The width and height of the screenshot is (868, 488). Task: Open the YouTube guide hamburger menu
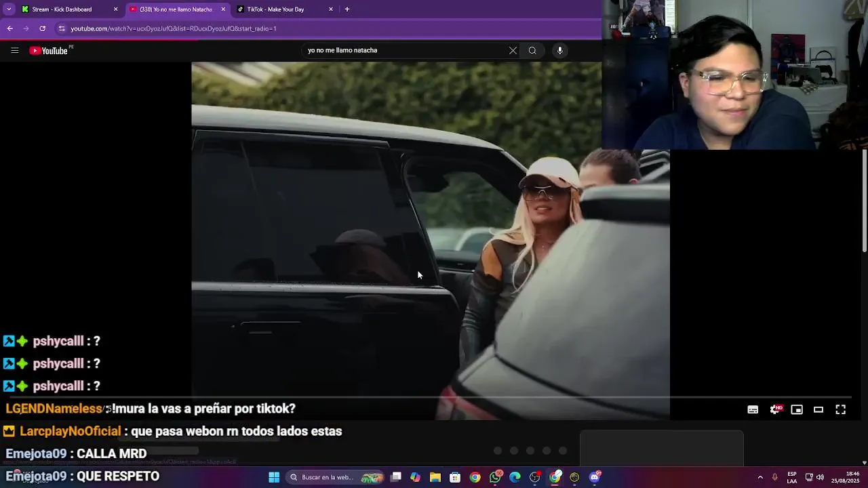(x=14, y=50)
